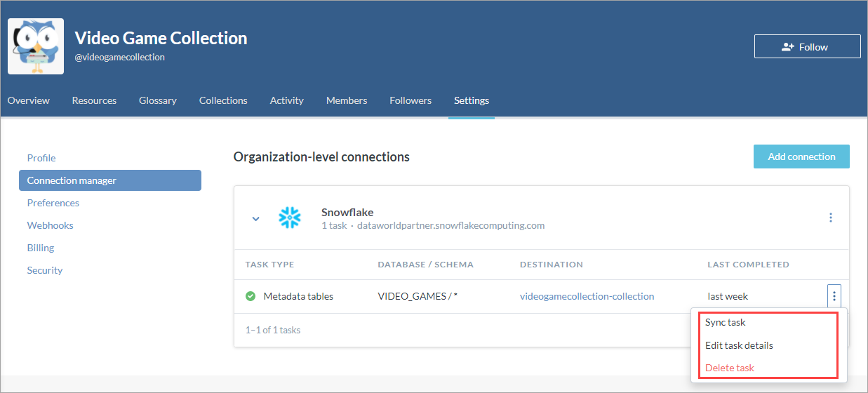
Task: Open the Glossary tab
Action: click(x=158, y=100)
